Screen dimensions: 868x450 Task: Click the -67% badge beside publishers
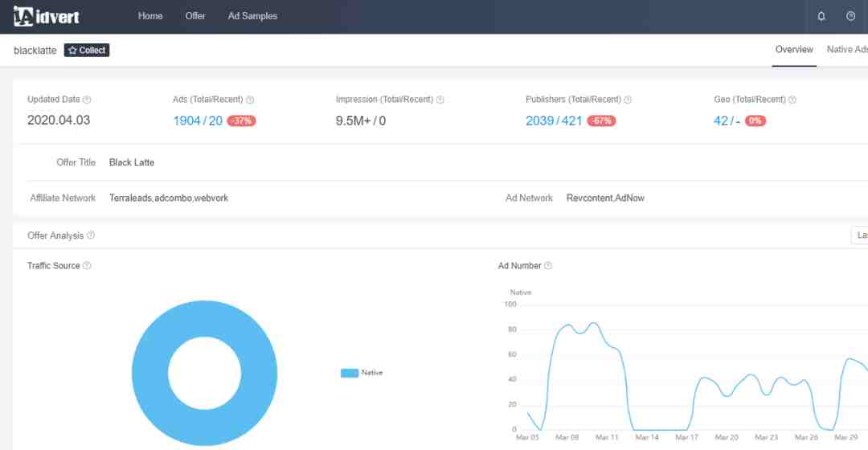coord(601,121)
